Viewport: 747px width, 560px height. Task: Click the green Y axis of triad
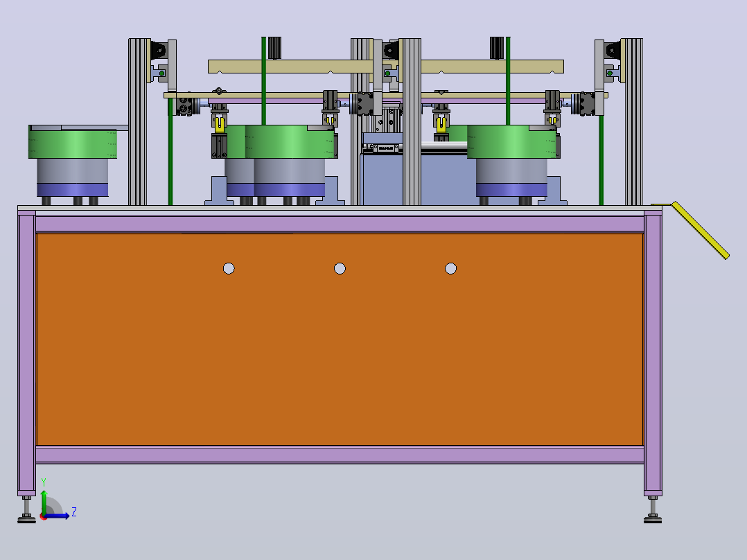44,502
